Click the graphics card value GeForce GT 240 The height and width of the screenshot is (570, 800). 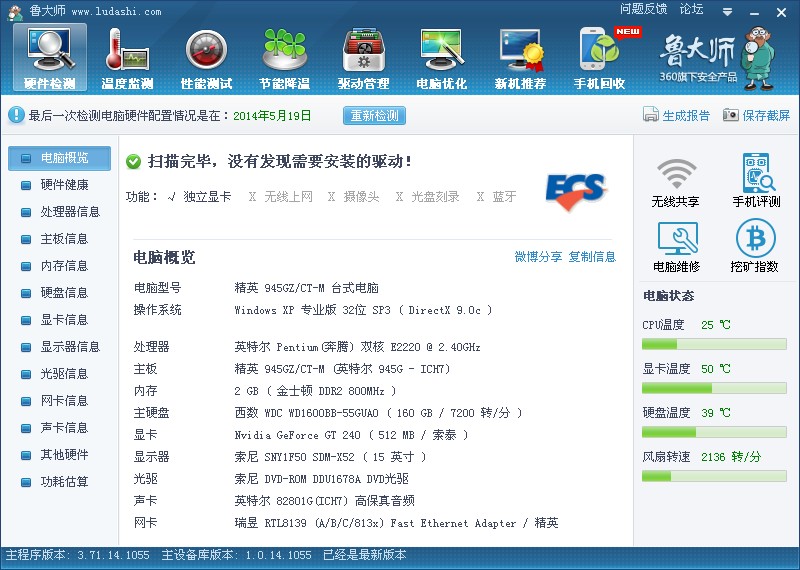tap(351, 435)
